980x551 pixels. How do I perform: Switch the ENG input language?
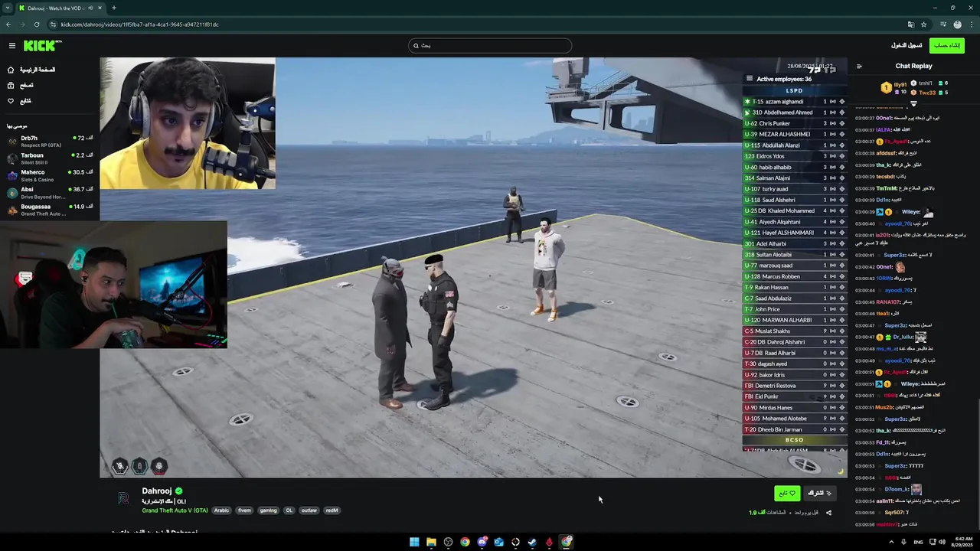(x=917, y=542)
